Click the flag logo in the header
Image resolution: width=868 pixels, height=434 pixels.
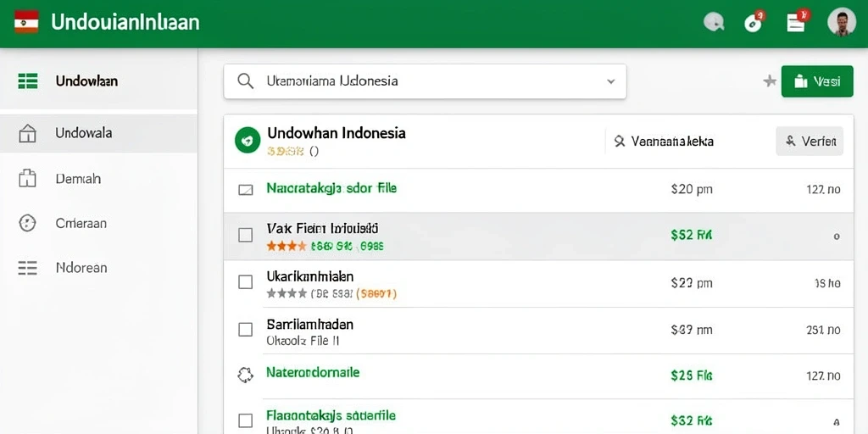click(x=26, y=21)
